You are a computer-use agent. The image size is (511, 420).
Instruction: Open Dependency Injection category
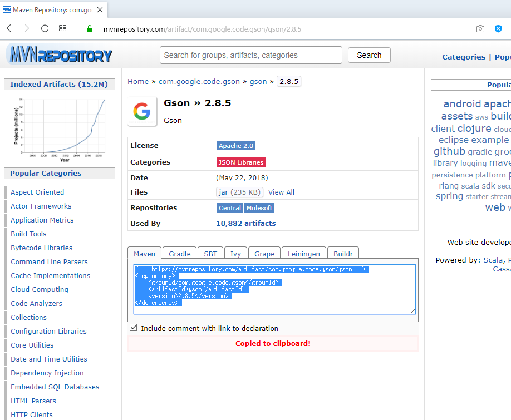[x=47, y=373]
